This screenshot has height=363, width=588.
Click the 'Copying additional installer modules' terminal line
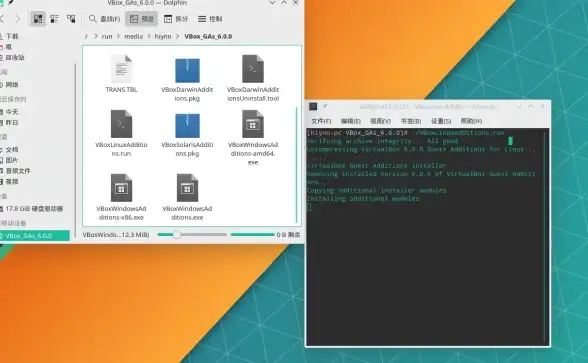pos(376,190)
